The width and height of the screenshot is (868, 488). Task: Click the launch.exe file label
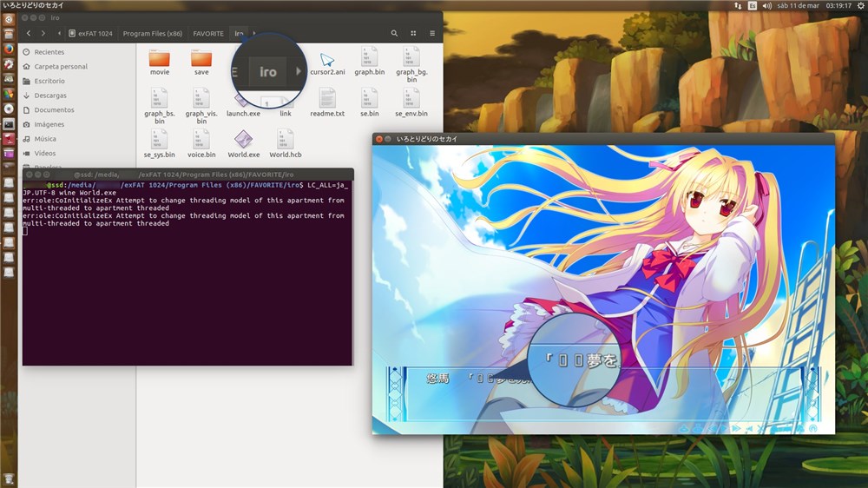[243, 114]
